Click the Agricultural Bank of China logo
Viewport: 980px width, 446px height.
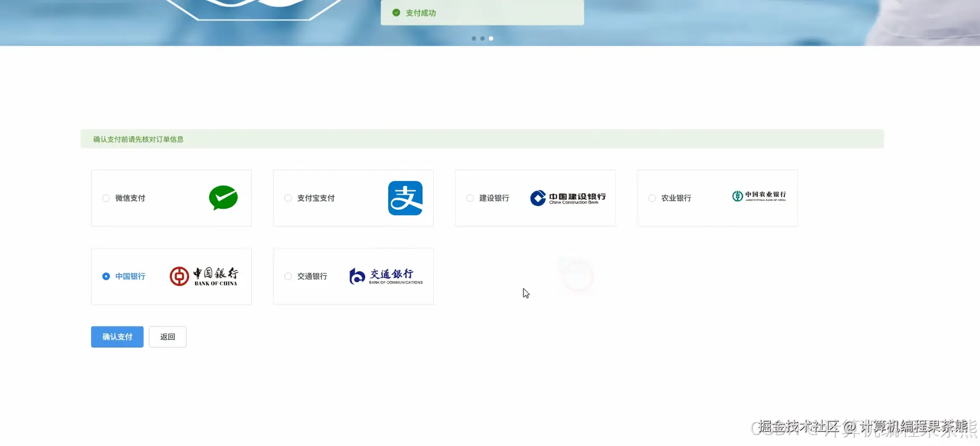click(759, 196)
